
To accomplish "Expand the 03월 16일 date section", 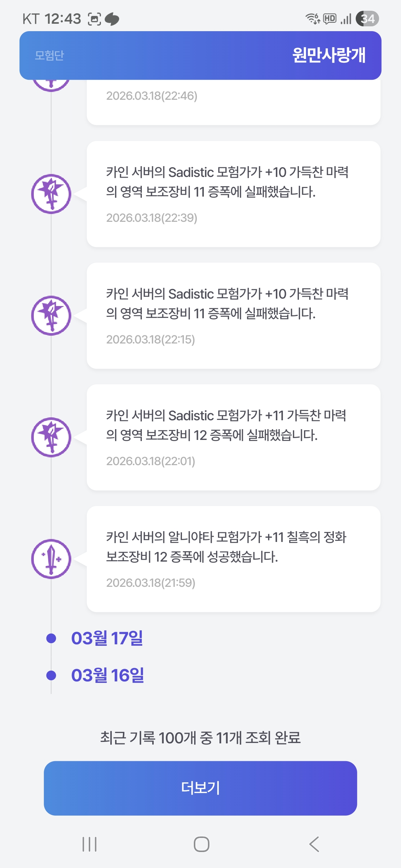I will (107, 675).
